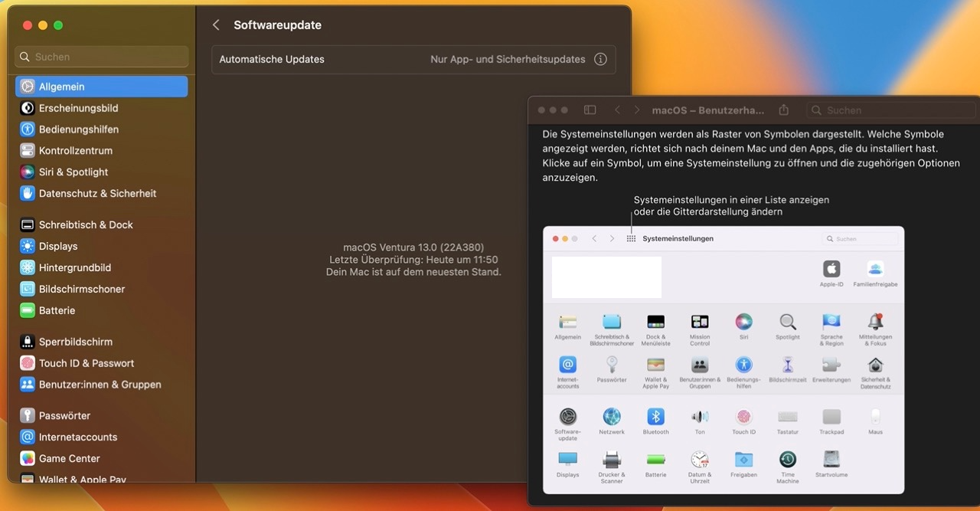Click the Drucker & Scanner icon in the illustration
This screenshot has width=980, height=511.
click(612, 460)
